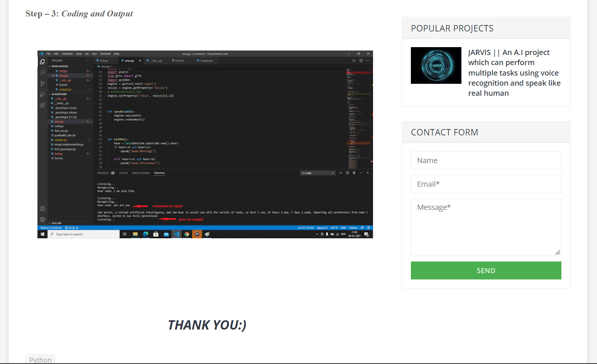Submit the contact form with SEND
597x364 pixels.
(x=486, y=270)
